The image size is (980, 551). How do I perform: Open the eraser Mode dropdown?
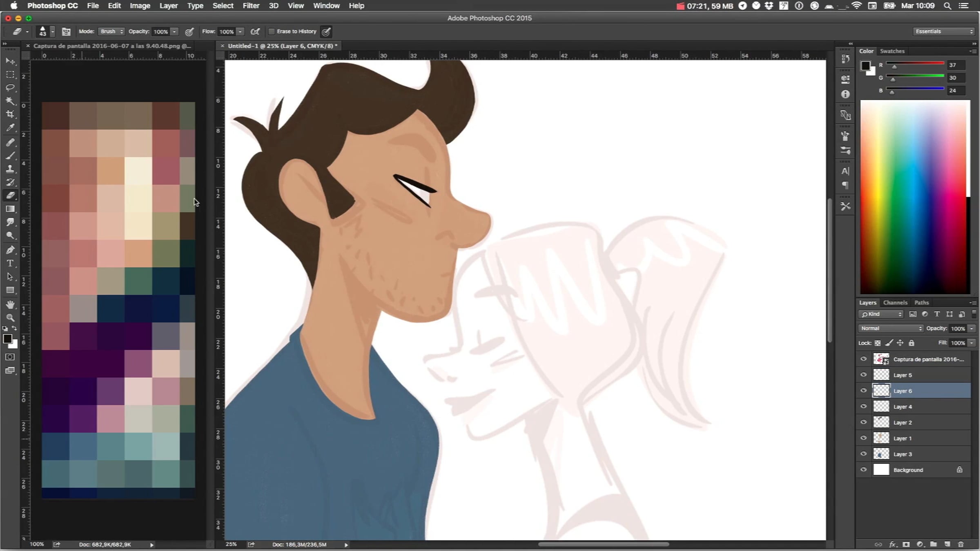click(111, 31)
